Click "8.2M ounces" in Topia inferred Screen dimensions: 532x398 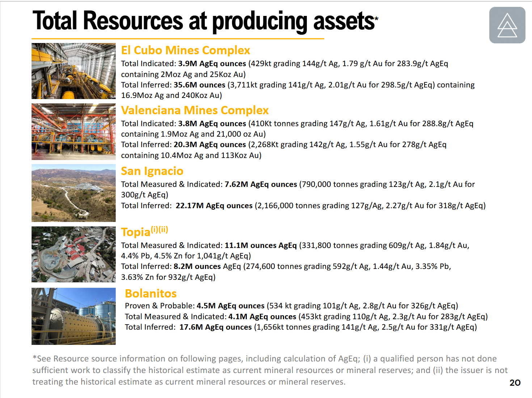(197, 266)
